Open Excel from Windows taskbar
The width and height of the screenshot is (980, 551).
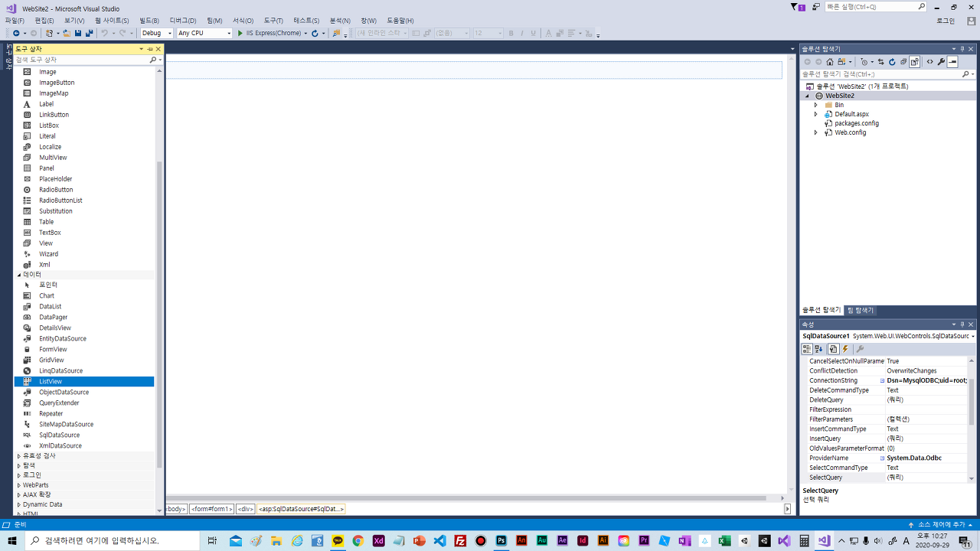coord(724,540)
